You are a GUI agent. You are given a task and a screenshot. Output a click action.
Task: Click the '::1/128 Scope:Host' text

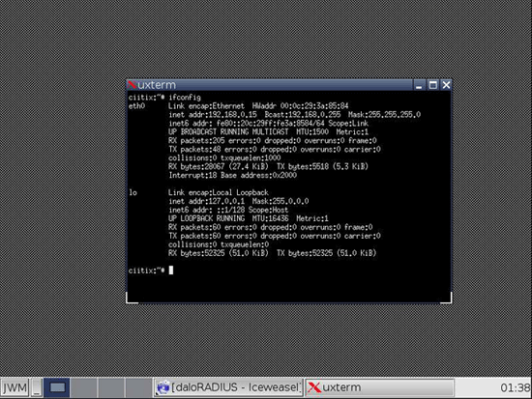pyautogui.click(x=252, y=210)
